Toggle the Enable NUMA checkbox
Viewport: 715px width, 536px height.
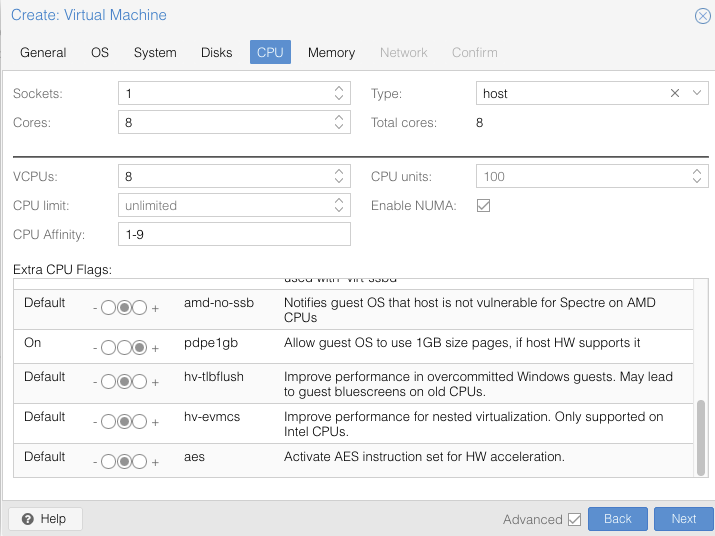(483, 205)
